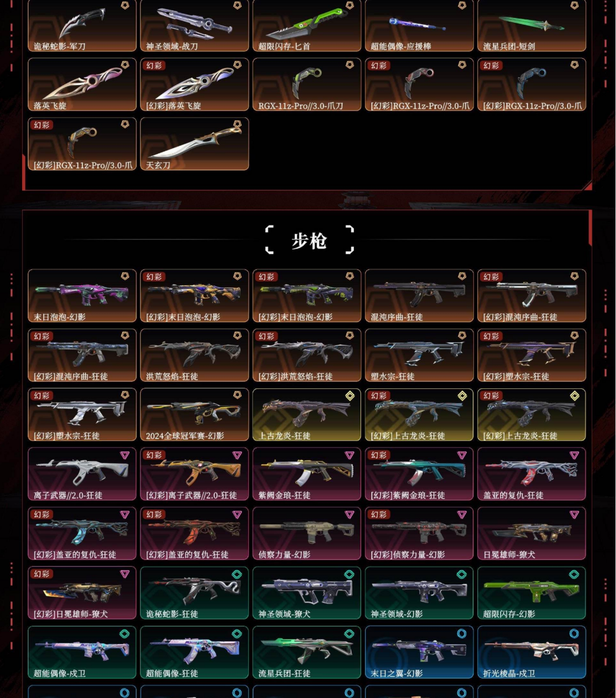Click the pink triangle icon on 紫阙金琅-狂徒
This screenshot has width=616, height=698.
click(350, 455)
